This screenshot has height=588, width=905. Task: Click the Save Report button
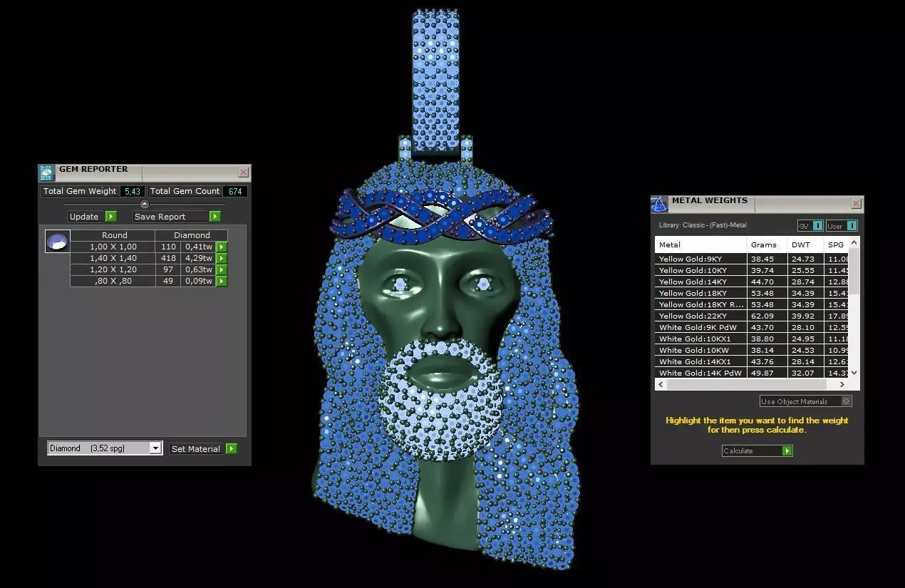click(x=171, y=217)
